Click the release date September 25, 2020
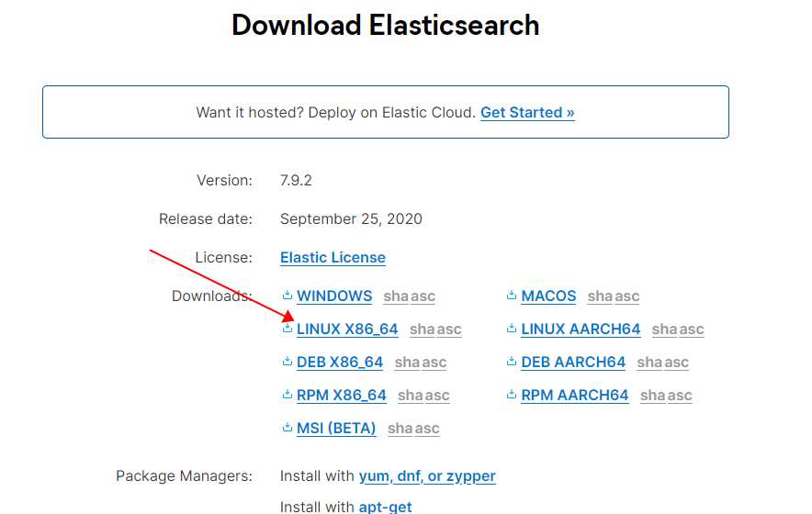The width and height of the screenshot is (812, 514). (351, 219)
